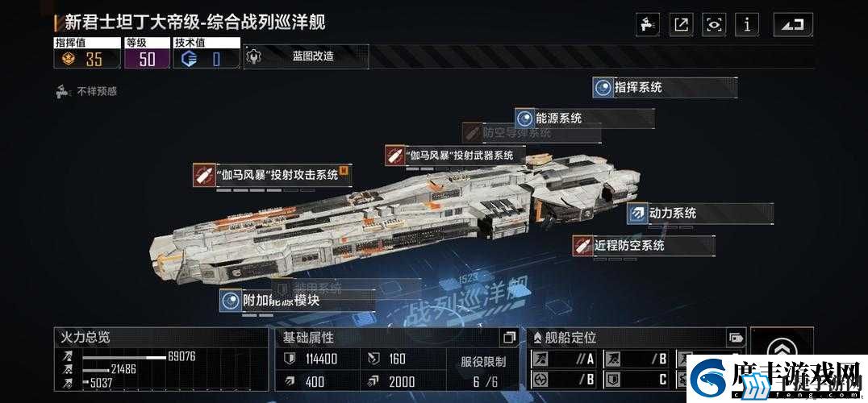The image size is (868, 403).
Task: Open the info (i) icon
Action: [747, 25]
